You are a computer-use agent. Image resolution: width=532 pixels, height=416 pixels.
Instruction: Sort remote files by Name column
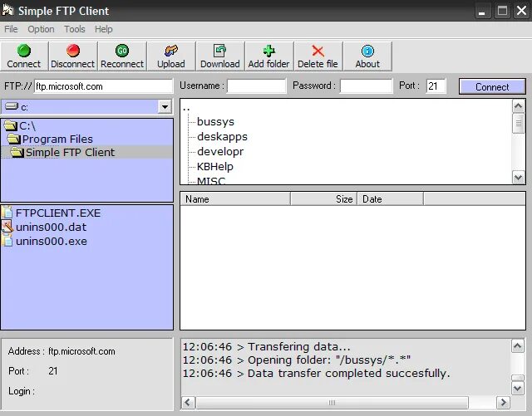(235, 199)
